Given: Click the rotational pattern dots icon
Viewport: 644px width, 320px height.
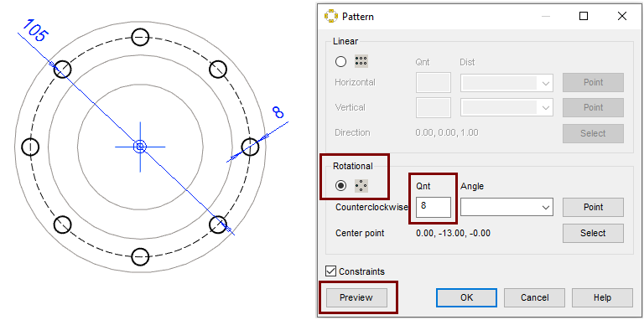Looking at the screenshot, I should point(361,186).
